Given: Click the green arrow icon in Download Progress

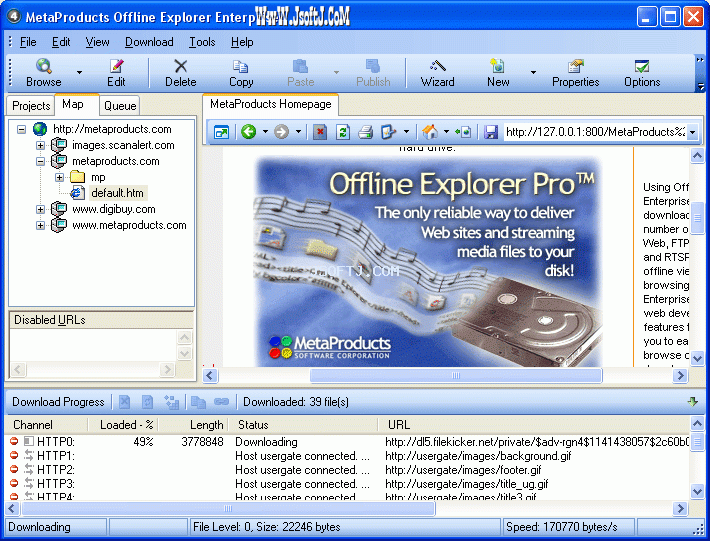Looking at the screenshot, I should click(692, 402).
